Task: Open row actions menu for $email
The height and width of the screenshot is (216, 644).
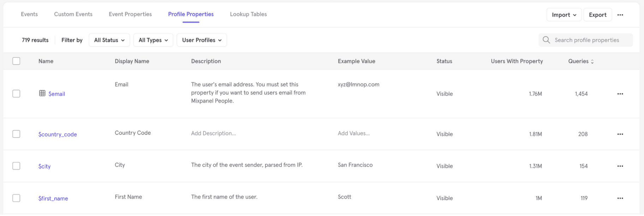Action: 620,94
